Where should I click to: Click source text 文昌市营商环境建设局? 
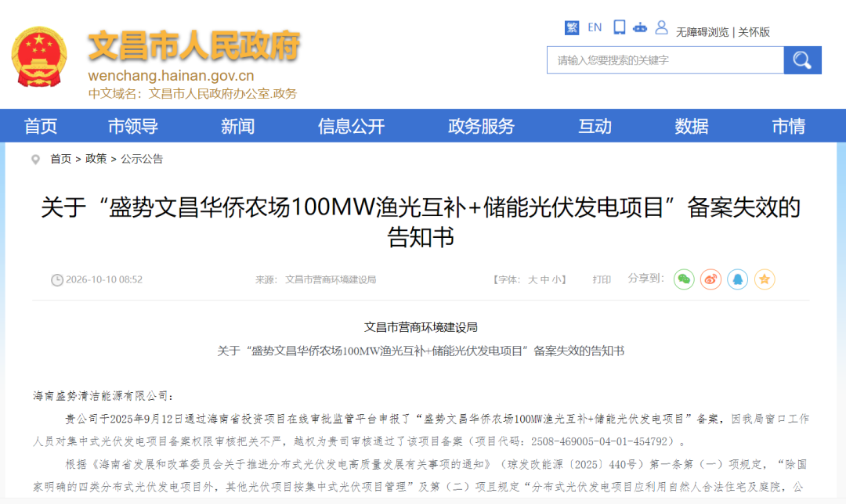pyautogui.click(x=331, y=279)
